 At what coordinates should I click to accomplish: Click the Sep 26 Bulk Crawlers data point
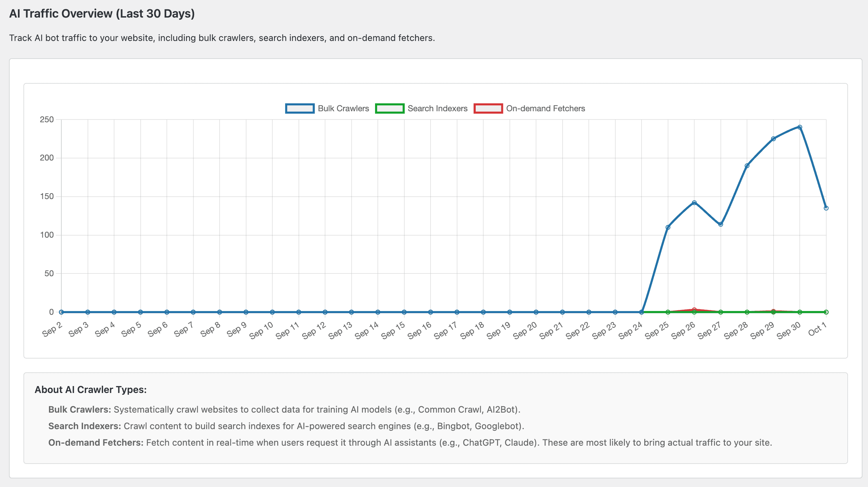point(694,203)
